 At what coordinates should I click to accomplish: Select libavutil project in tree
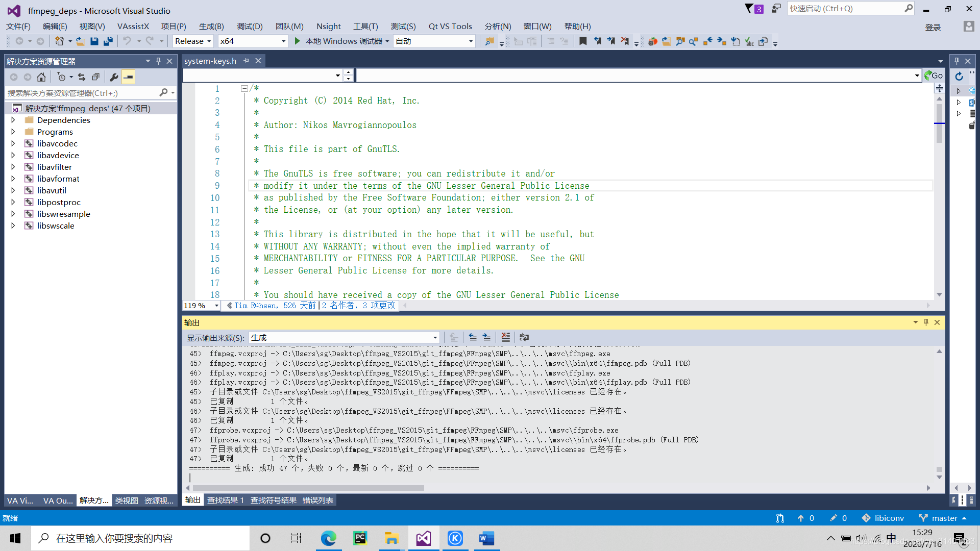[x=52, y=191]
